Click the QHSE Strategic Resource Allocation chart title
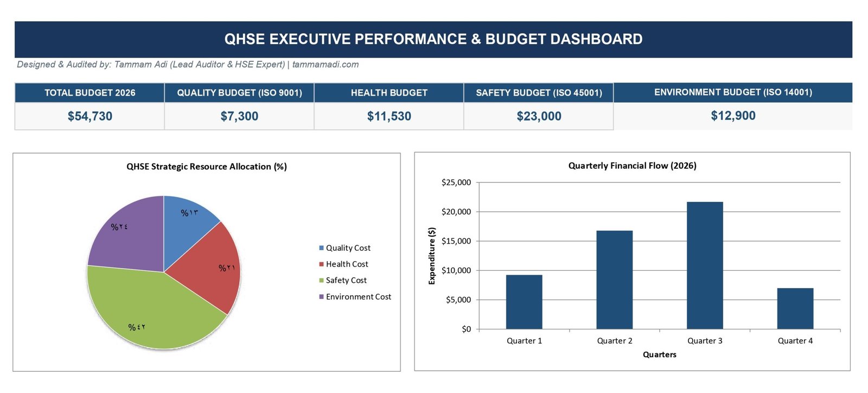Viewport: 868px width, 393px height. [x=207, y=167]
